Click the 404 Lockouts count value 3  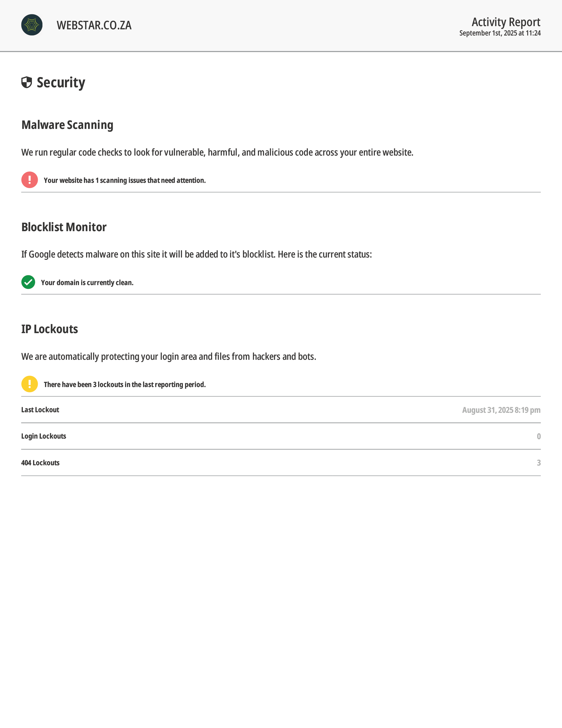pyautogui.click(x=539, y=463)
